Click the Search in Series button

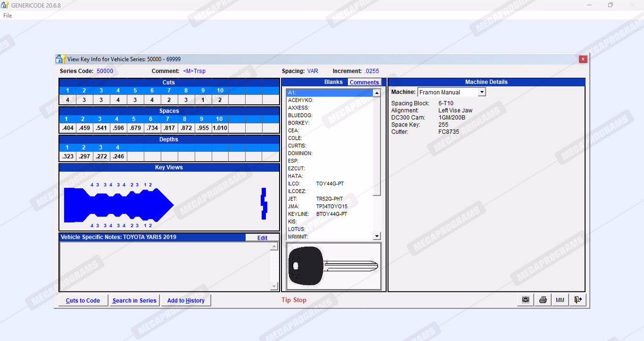134,300
